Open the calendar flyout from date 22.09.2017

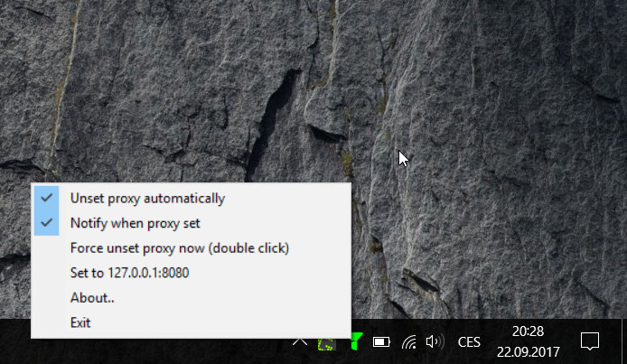coord(528,352)
